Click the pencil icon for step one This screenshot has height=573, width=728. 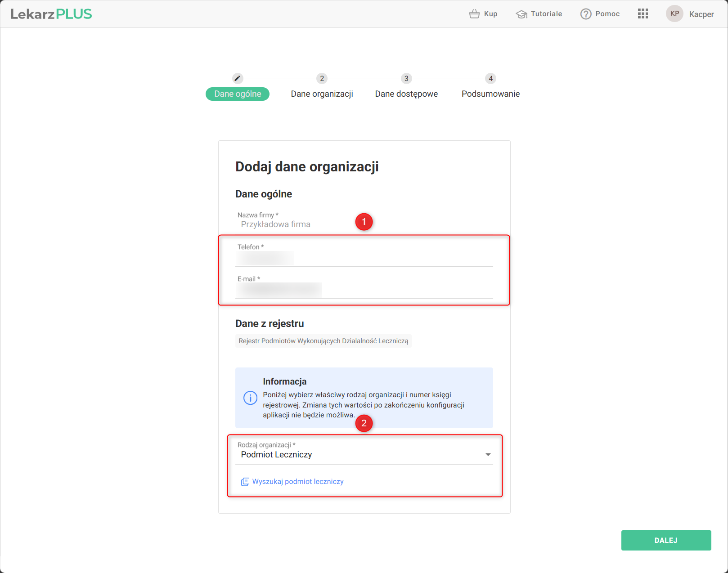point(238,78)
